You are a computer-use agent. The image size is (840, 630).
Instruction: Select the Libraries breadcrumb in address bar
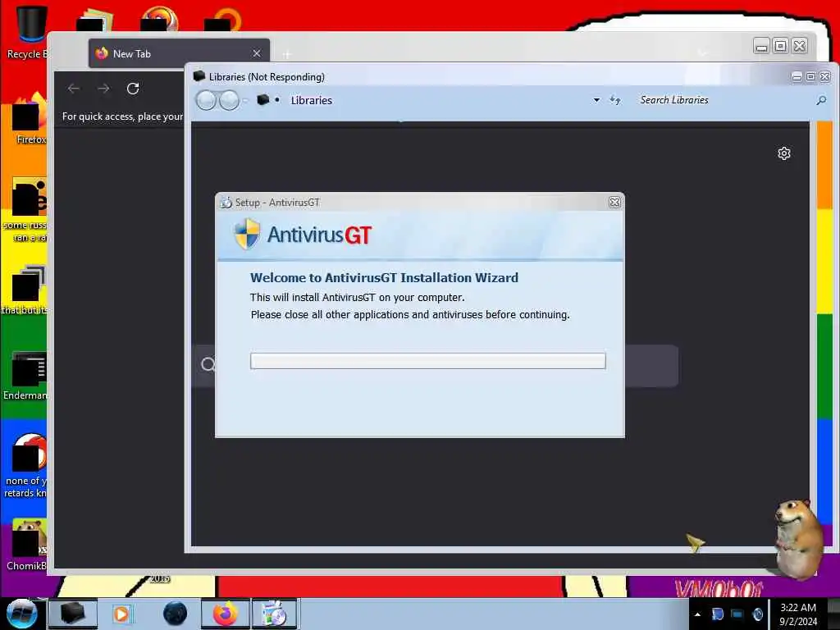point(311,100)
